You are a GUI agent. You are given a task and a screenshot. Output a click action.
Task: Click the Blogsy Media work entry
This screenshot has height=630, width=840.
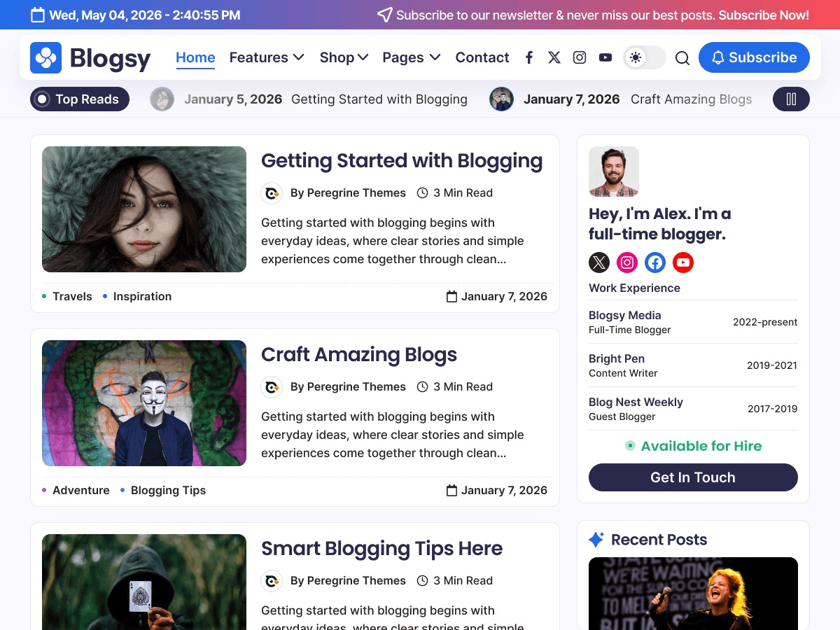(693, 322)
